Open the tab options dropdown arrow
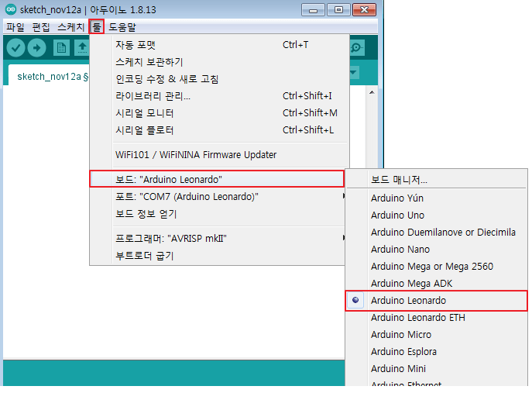Image resolution: width=532 pixels, height=393 pixels. coord(354,72)
